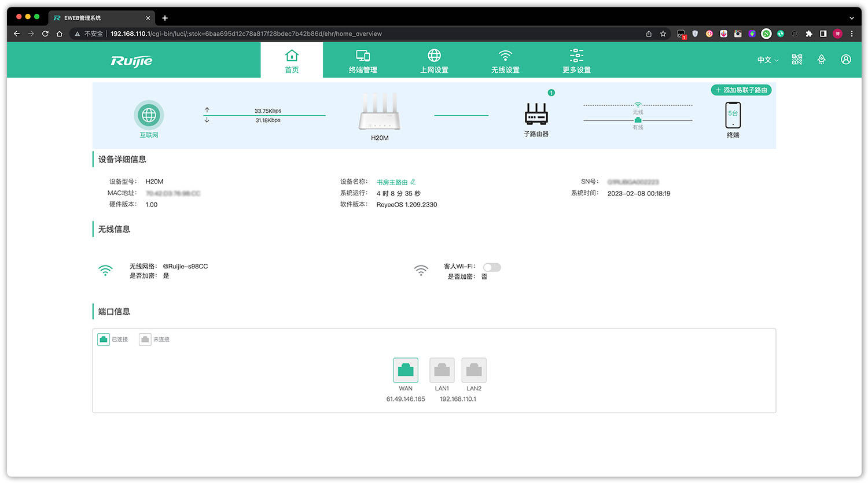Click the 已连接 connected legend icon
868x483 pixels.
pos(104,340)
